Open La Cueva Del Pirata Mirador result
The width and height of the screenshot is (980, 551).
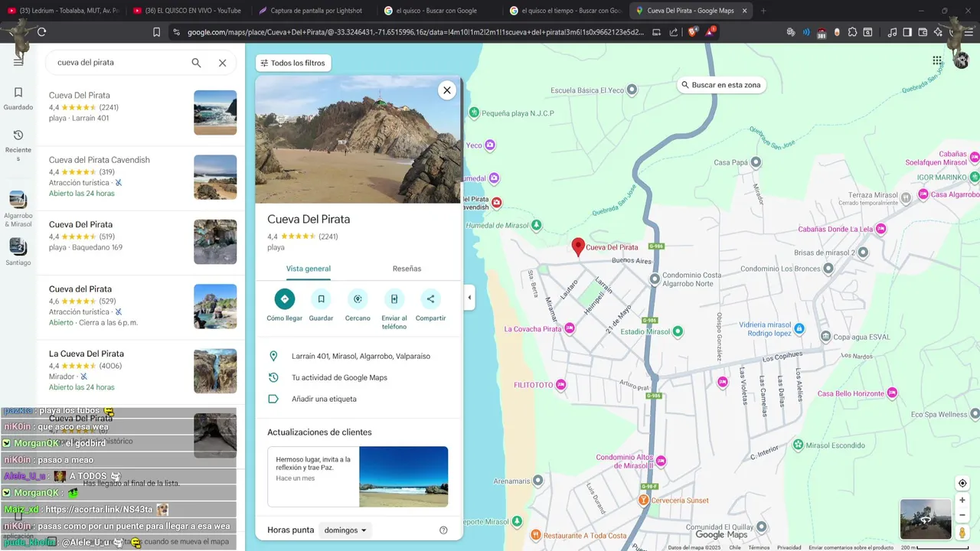[142, 371]
